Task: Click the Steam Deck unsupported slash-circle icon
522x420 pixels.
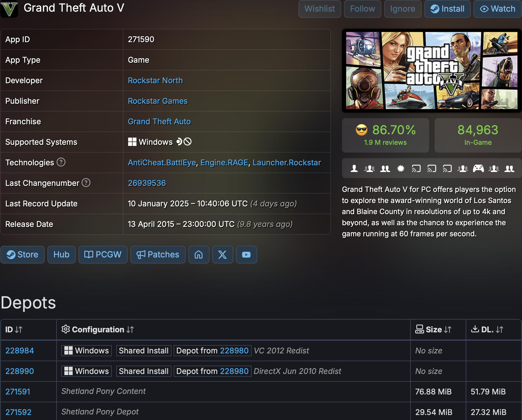Action: tap(188, 142)
